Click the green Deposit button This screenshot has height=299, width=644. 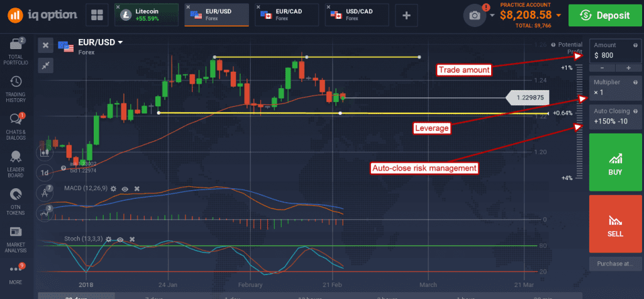pyautogui.click(x=604, y=15)
